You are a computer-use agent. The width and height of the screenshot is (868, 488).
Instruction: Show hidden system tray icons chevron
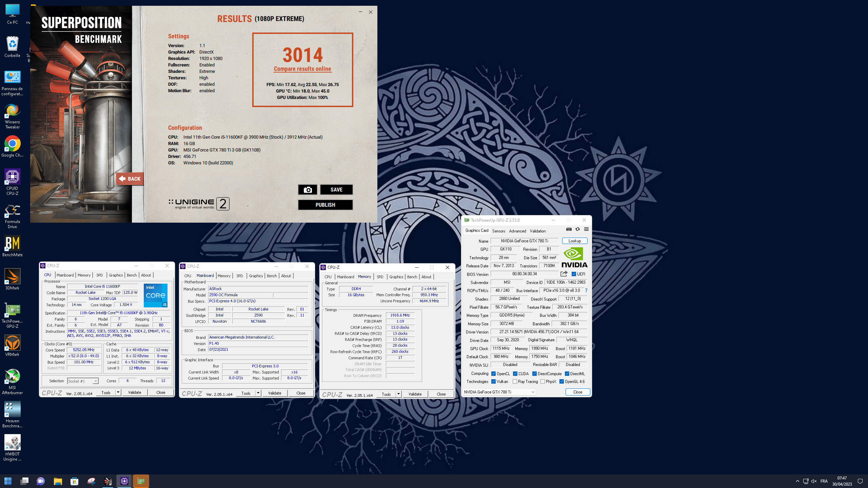(797, 481)
